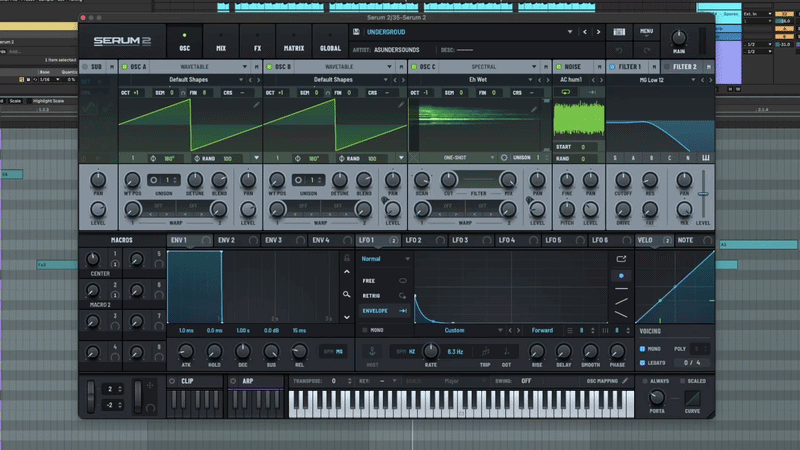Select the LFO point draw tool
Viewport: 800px width, 450px height.
(621, 276)
